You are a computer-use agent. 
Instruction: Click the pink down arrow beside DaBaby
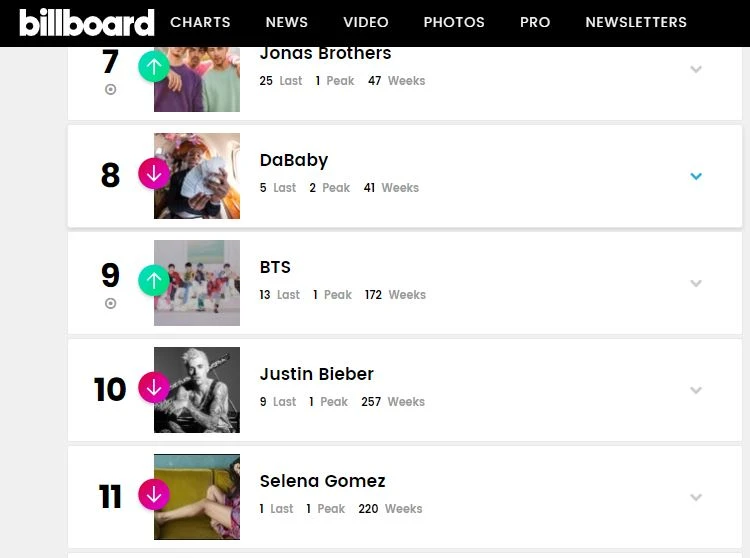click(153, 174)
